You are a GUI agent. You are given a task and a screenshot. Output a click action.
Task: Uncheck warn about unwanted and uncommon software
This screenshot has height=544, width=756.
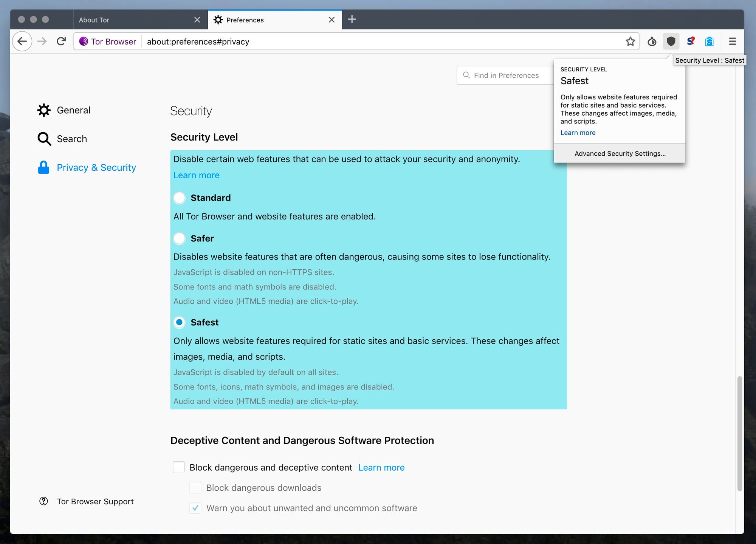195,508
